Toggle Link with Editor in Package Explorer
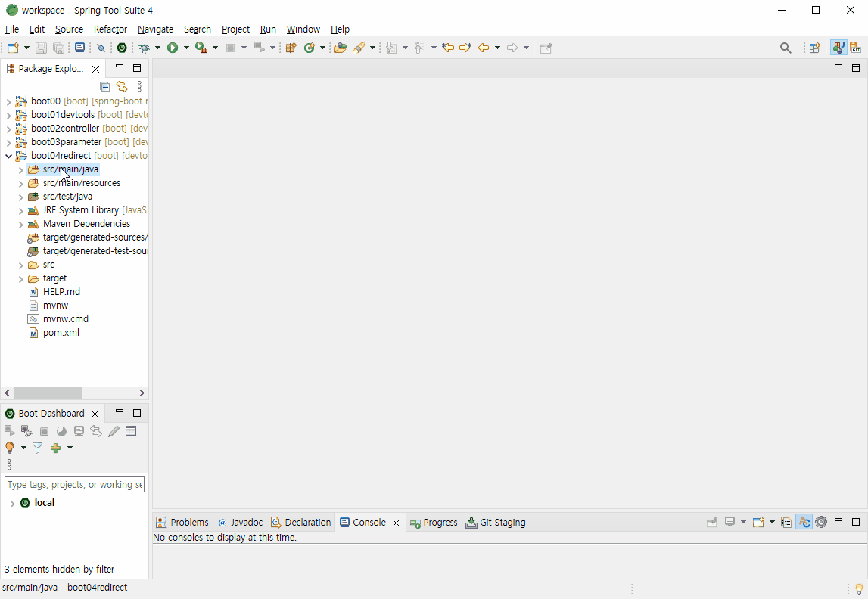The height and width of the screenshot is (599, 868). (x=122, y=86)
